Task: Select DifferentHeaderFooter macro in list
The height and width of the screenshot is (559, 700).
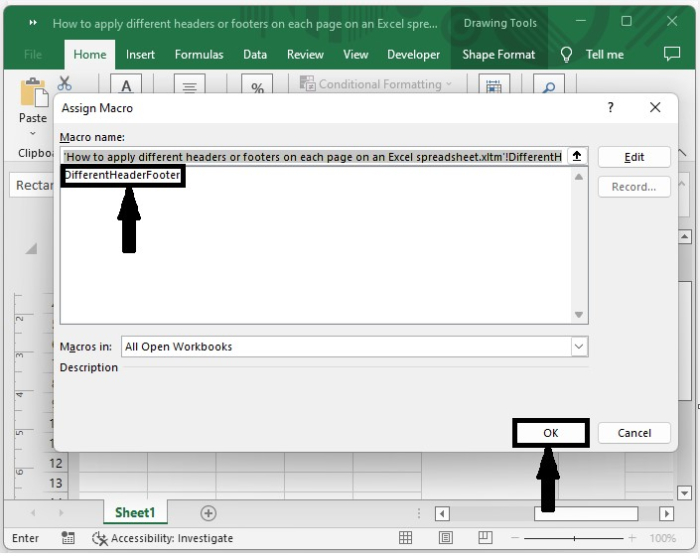Action: (x=122, y=175)
